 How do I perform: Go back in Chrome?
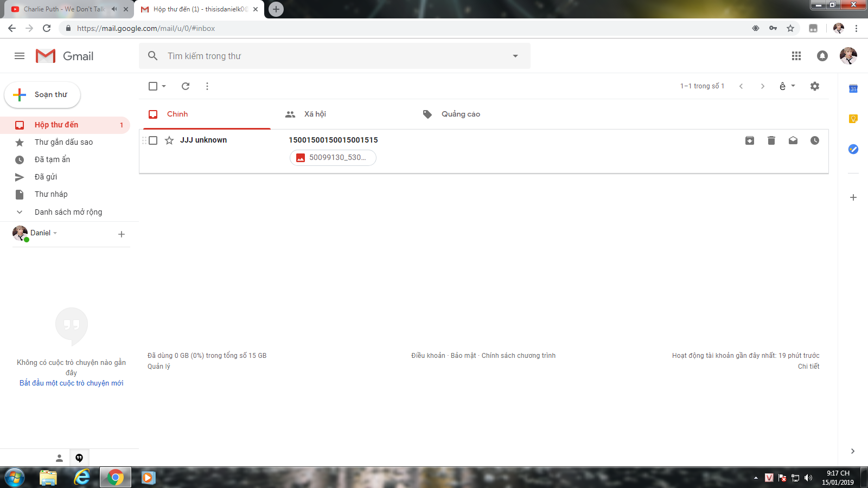pyautogui.click(x=12, y=28)
